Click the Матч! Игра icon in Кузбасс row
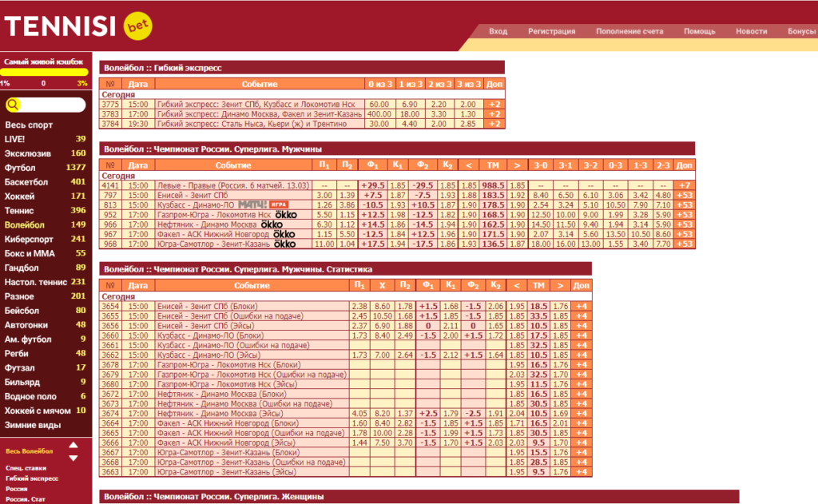 pyautogui.click(x=263, y=204)
